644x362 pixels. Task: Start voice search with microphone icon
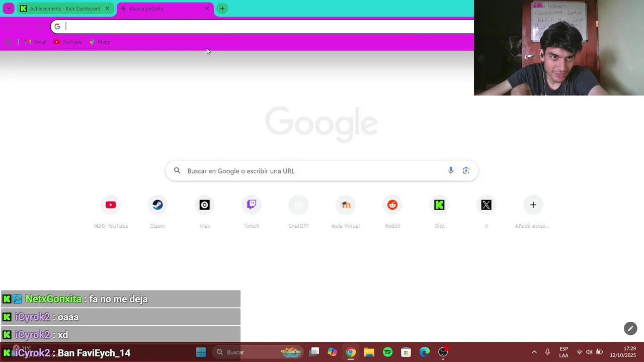[451, 171]
